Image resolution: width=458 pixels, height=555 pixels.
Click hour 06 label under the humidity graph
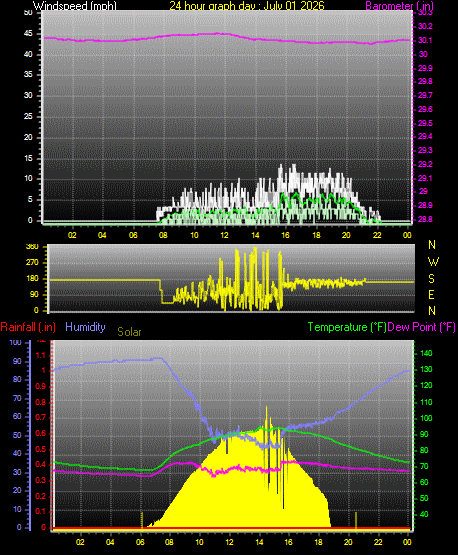(140, 542)
